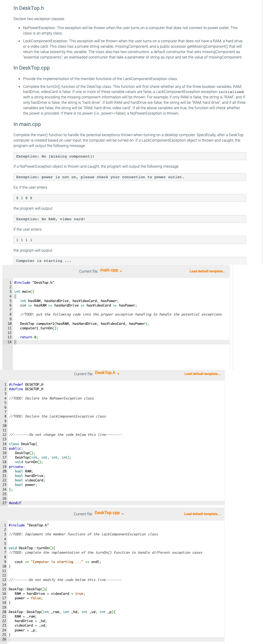Click the 'videoCard = _vd;' line
263x644 pixels.
[31, 625]
